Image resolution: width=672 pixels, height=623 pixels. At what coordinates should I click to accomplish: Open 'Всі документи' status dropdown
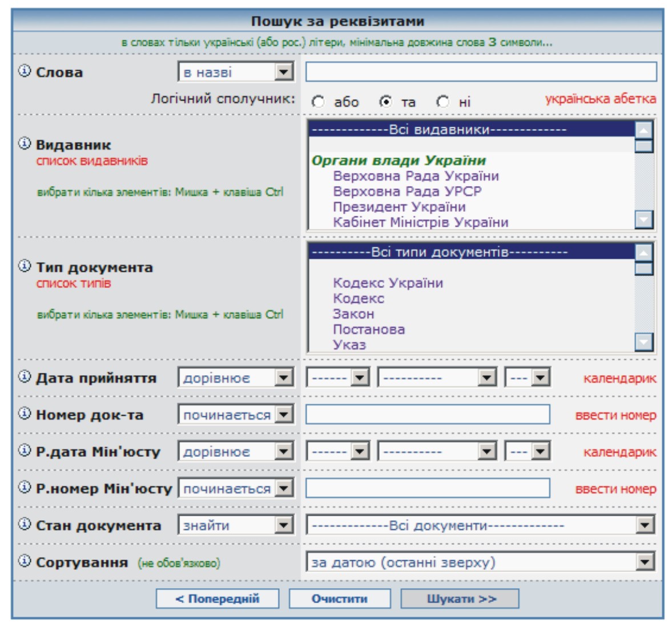click(480, 525)
